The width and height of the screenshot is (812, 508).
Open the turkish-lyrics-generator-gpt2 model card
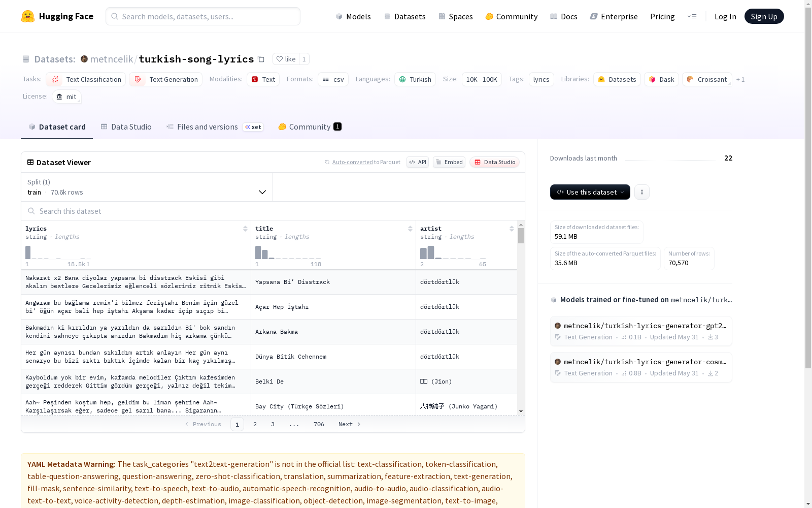[641, 331]
